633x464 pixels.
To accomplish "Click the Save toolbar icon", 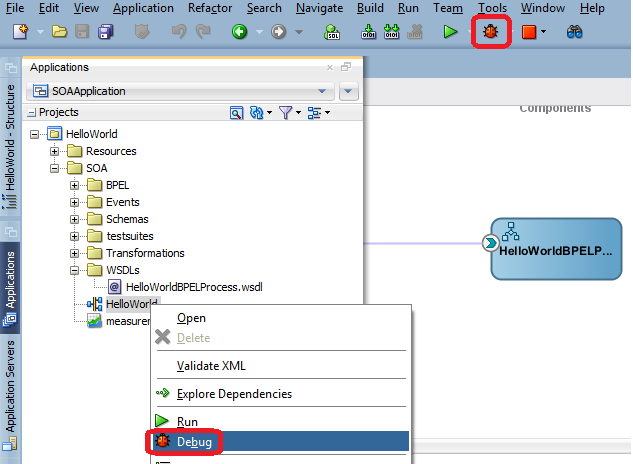I will click(82, 31).
